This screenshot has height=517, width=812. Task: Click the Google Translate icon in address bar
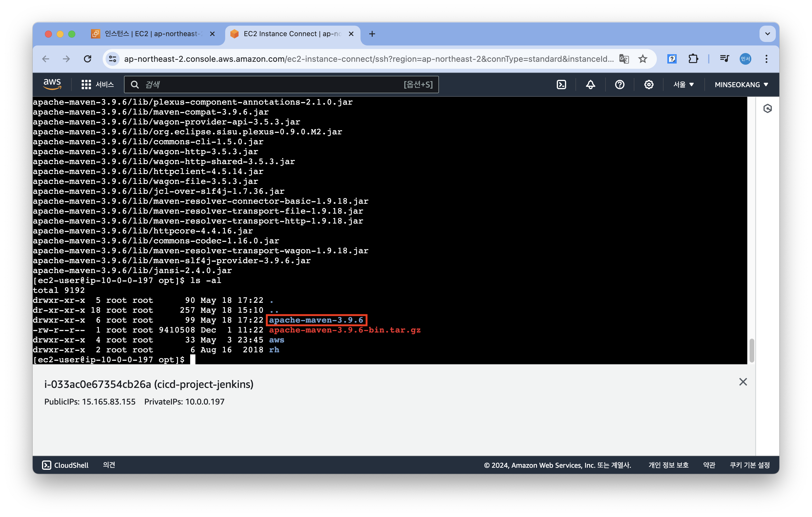click(624, 59)
